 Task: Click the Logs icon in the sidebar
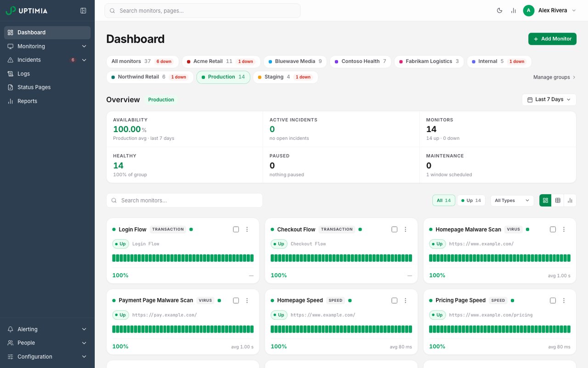click(x=11, y=74)
